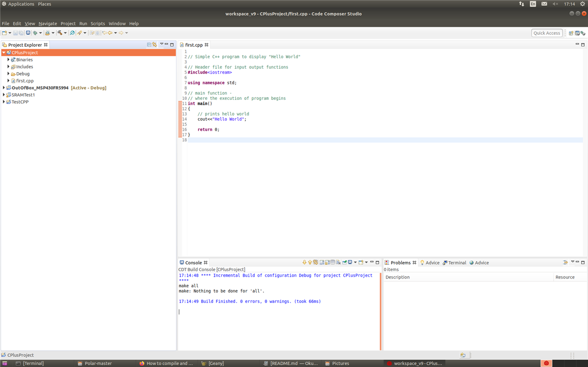
Task: Switch to the CCS Edit perspective icon
Action: pos(577,33)
